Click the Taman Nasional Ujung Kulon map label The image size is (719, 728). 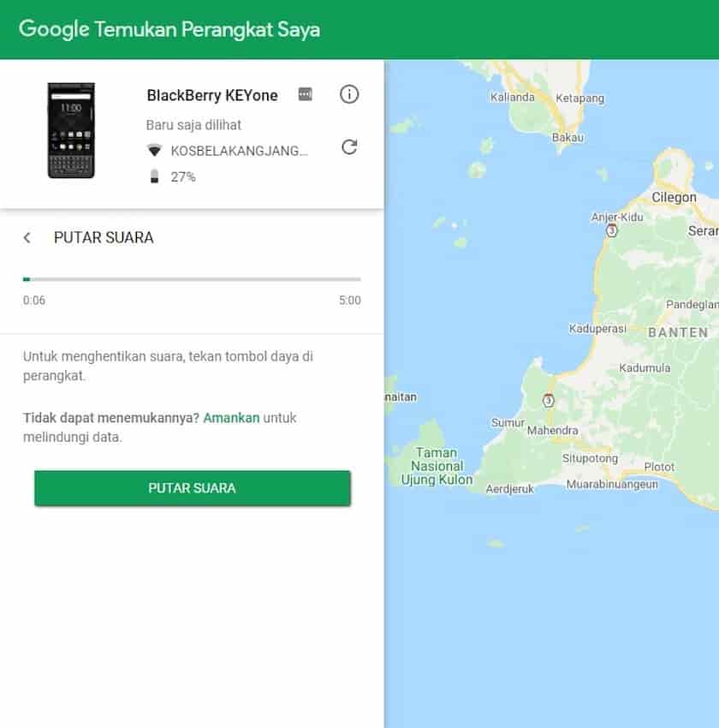437,466
